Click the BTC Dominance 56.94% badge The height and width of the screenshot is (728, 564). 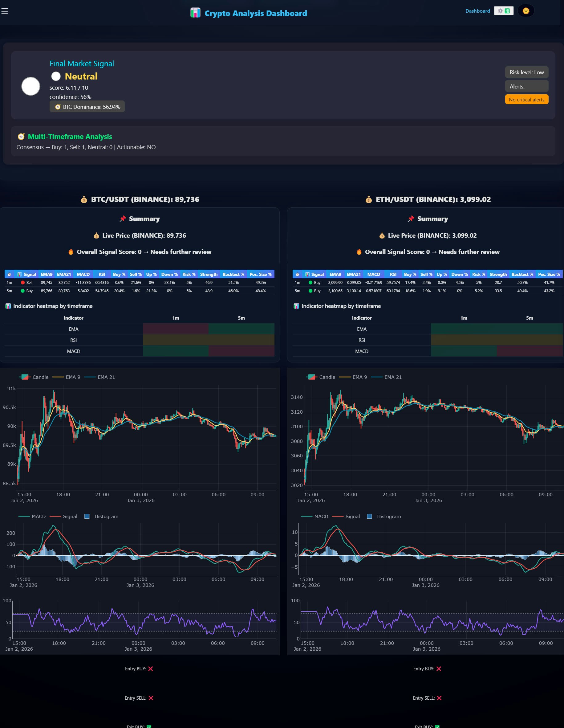87,107
